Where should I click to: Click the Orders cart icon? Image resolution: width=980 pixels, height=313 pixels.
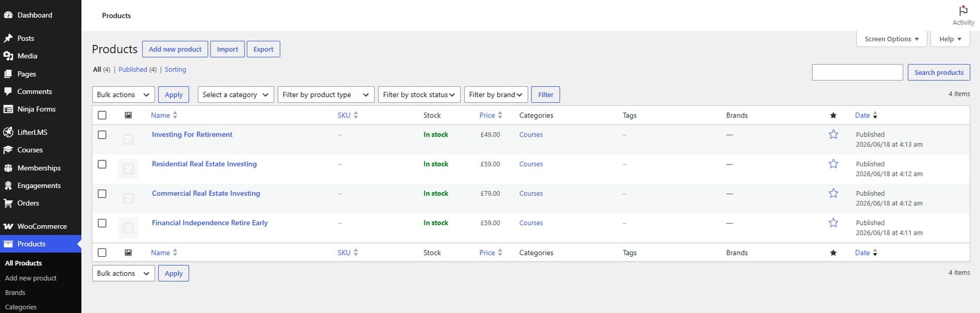pos(8,203)
